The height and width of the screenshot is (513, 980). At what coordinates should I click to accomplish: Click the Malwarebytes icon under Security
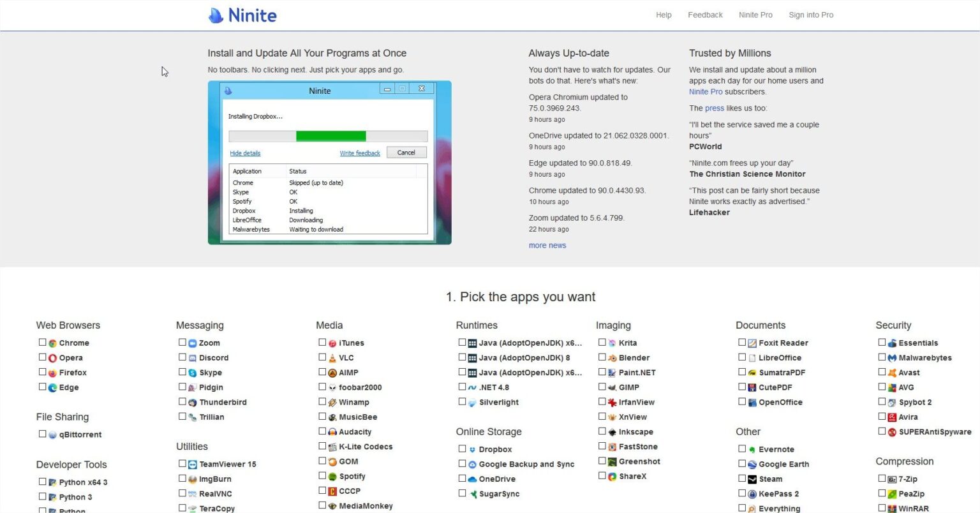[x=891, y=357]
